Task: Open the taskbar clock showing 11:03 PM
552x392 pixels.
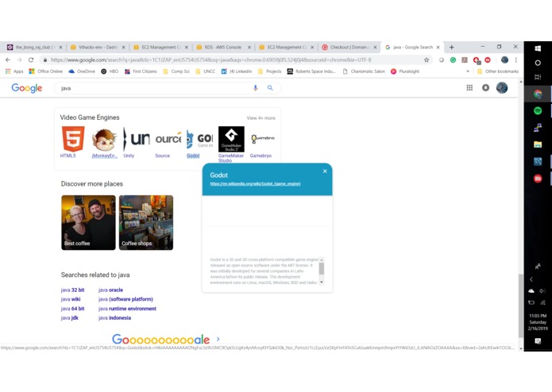Action: point(538,322)
